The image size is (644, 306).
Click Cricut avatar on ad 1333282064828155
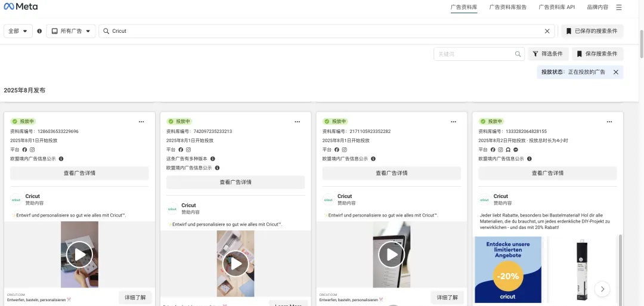(484, 200)
